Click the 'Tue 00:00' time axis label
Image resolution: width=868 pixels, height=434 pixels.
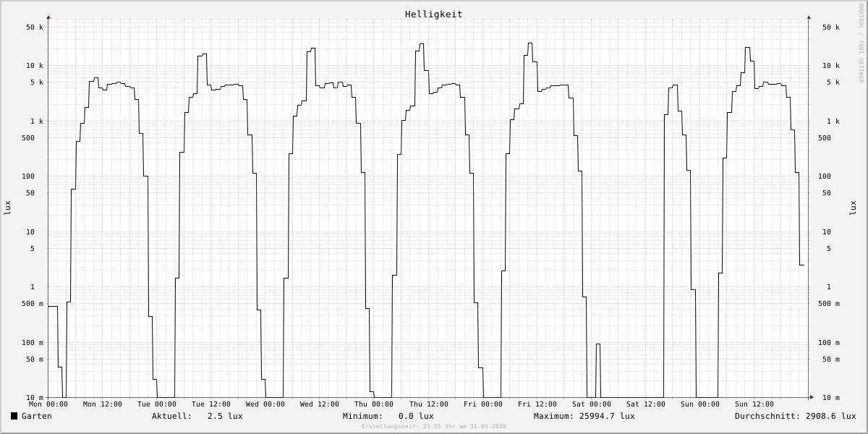point(157,404)
